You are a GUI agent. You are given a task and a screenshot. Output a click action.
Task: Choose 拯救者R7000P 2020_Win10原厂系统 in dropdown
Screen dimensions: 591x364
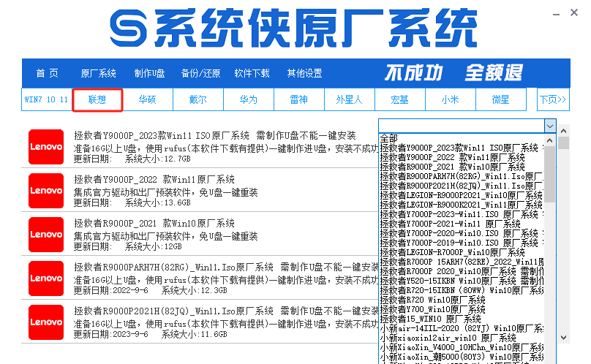[x=462, y=271]
